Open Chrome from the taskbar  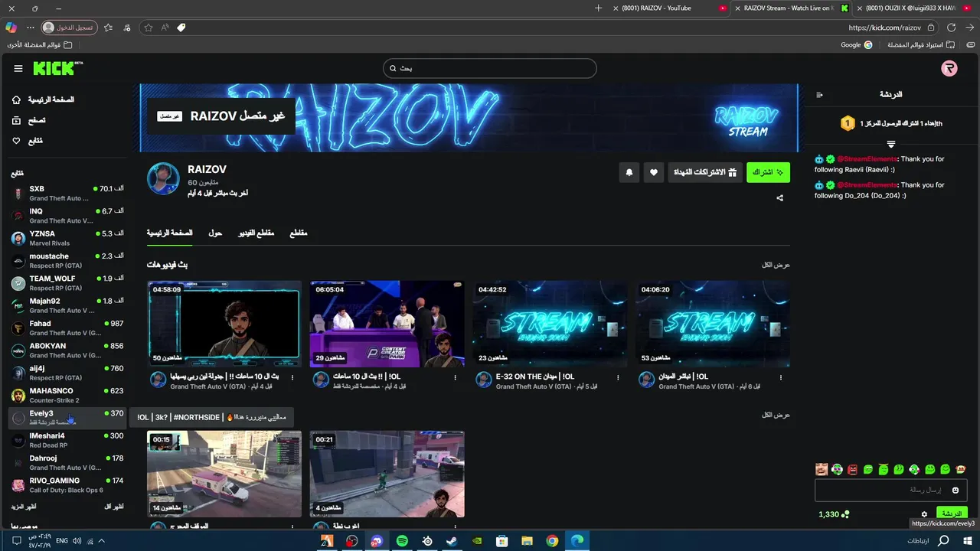(552, 541)
